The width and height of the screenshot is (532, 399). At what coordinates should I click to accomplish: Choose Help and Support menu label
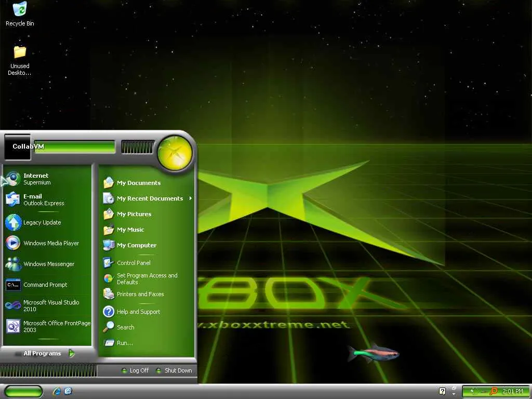coord(138,312)
